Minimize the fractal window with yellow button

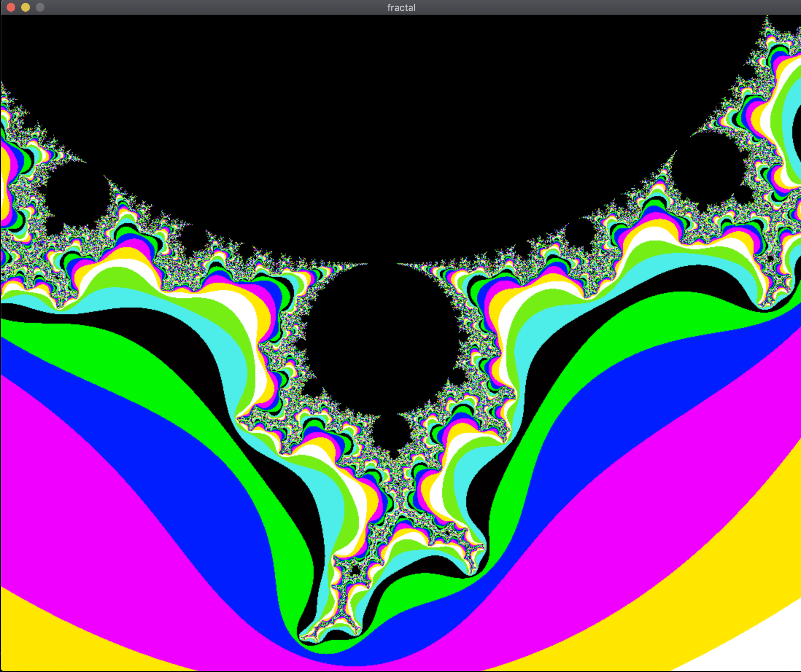[25, 7]
